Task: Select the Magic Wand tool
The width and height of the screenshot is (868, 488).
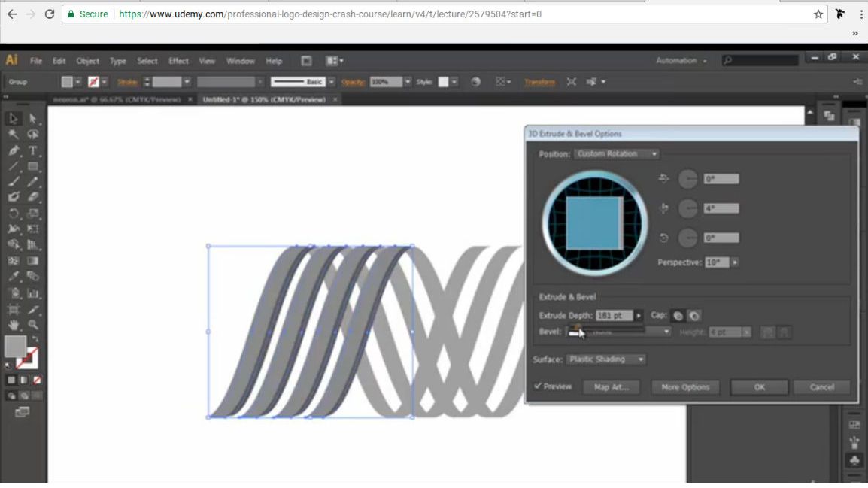Action: (13, 134)
